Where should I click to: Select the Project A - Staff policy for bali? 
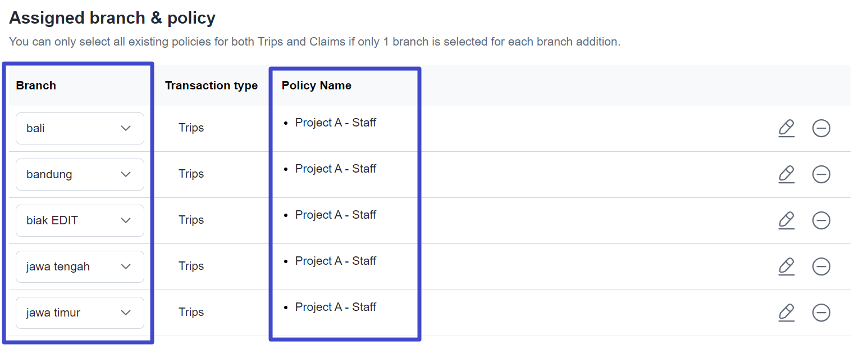(335, 123)
